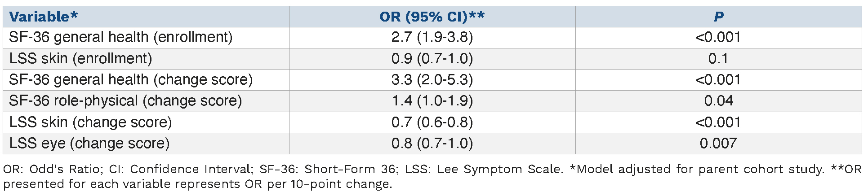The height and width of the screenshot is (196, 868).
Task: Click the P value 0.007
Action: point(718,144)
